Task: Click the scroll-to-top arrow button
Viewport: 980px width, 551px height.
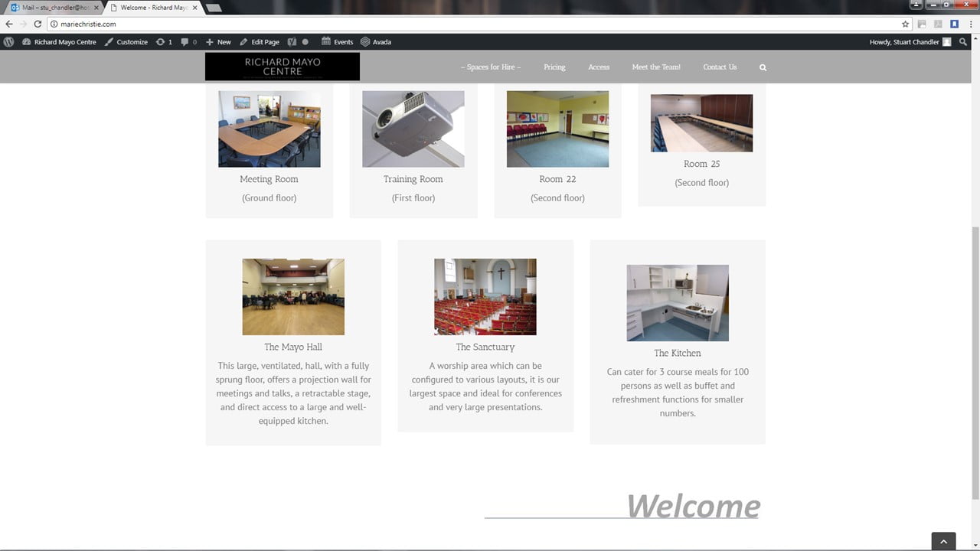Action: 943,542
